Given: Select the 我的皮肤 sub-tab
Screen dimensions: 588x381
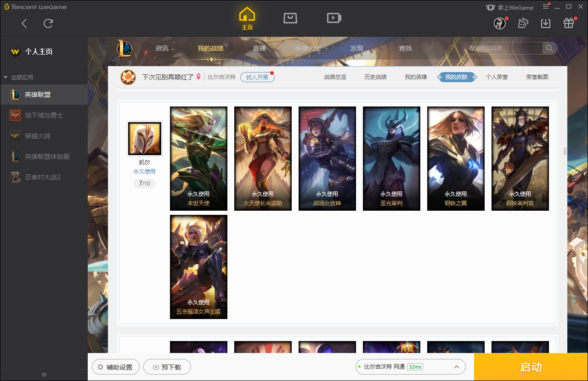Looking at the screenshot, I should click(456, 77).
